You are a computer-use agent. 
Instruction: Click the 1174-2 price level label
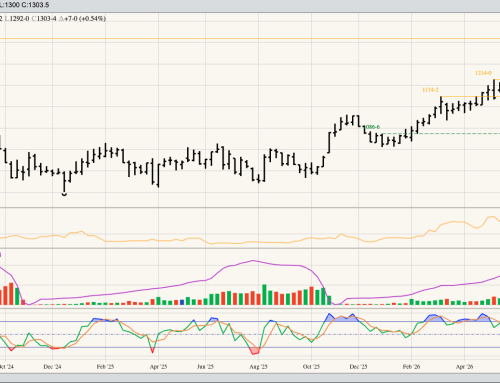tap(430, 90)
